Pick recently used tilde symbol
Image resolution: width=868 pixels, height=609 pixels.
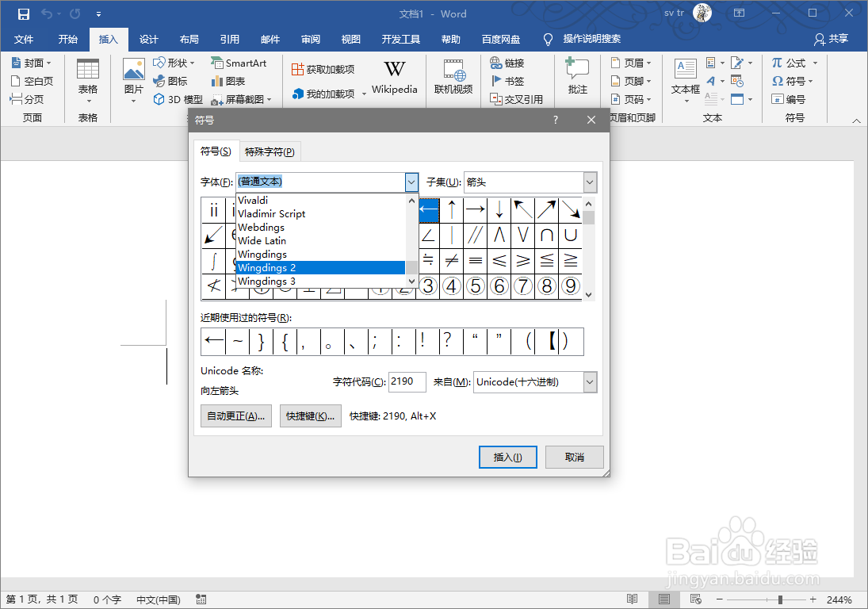(x=238, y=342)
